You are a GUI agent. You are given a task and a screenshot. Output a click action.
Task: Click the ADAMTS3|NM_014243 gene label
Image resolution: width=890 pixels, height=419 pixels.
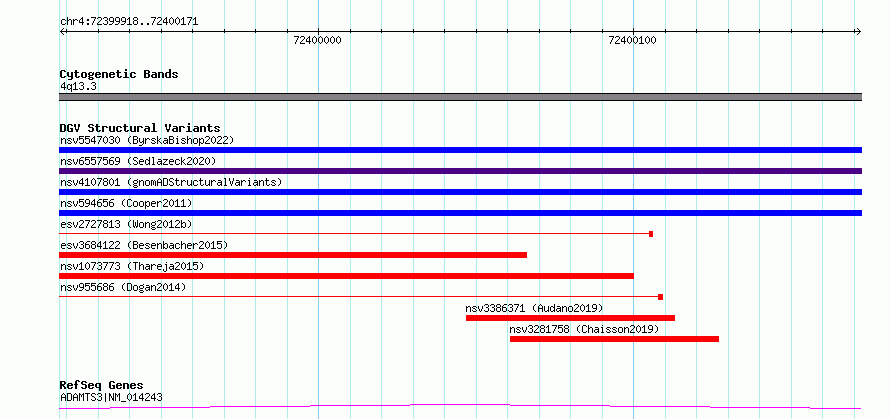coord(111,397)
